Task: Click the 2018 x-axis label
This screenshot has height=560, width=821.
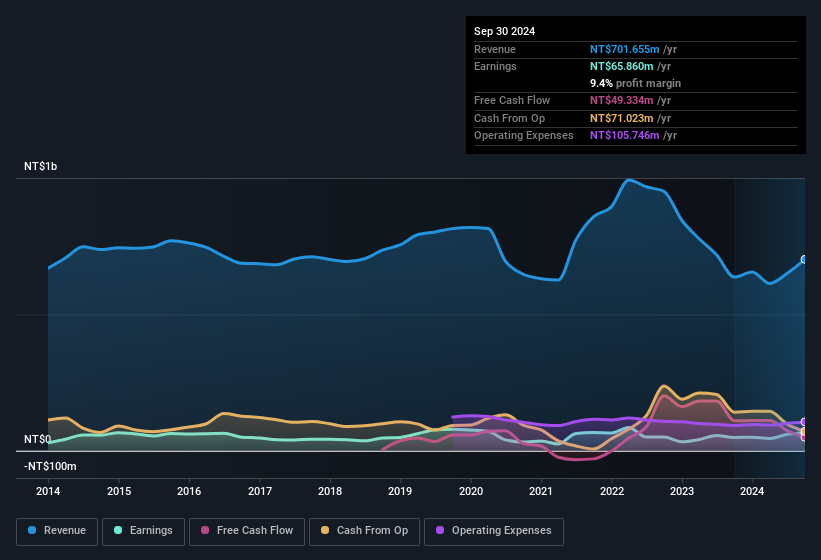Action: (x=330, y=491)
